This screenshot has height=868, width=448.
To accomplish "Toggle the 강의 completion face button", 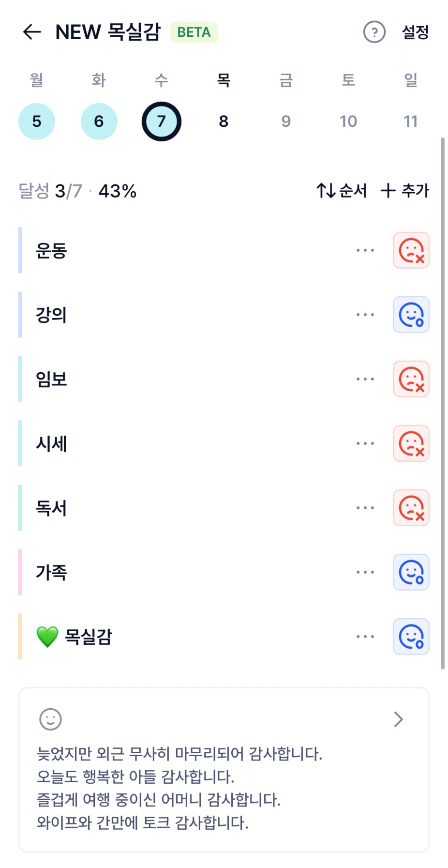I will click(x=411, y=315).
